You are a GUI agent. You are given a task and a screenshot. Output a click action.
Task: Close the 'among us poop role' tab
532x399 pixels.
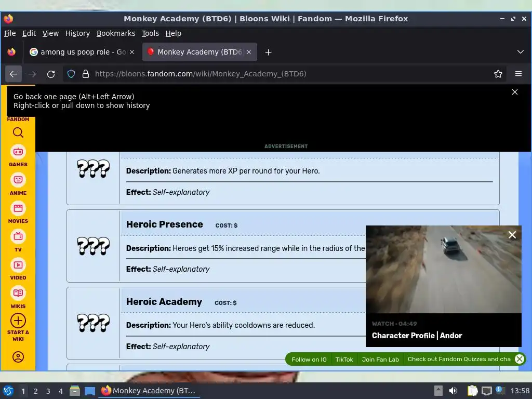pos(132,52)
